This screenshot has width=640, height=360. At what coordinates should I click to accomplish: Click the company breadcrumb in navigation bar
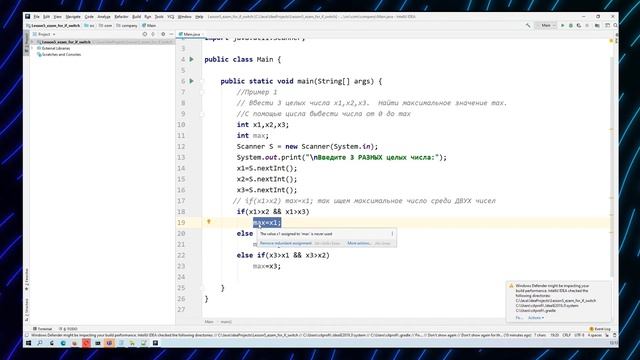(127, 25)
